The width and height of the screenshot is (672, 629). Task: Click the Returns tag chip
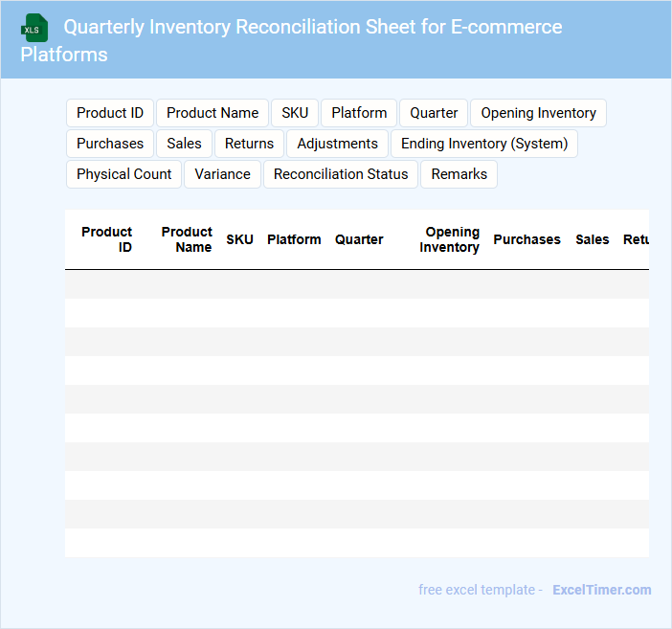pos(249,144)
